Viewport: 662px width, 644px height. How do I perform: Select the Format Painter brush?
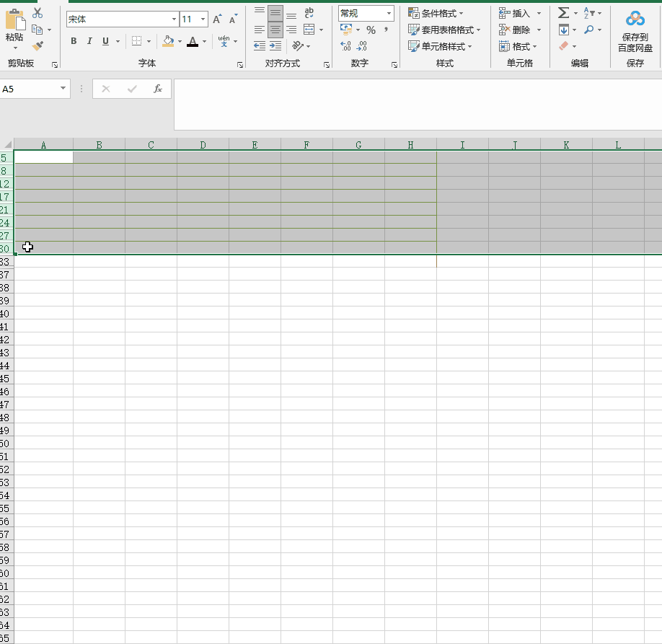[37, 45]
